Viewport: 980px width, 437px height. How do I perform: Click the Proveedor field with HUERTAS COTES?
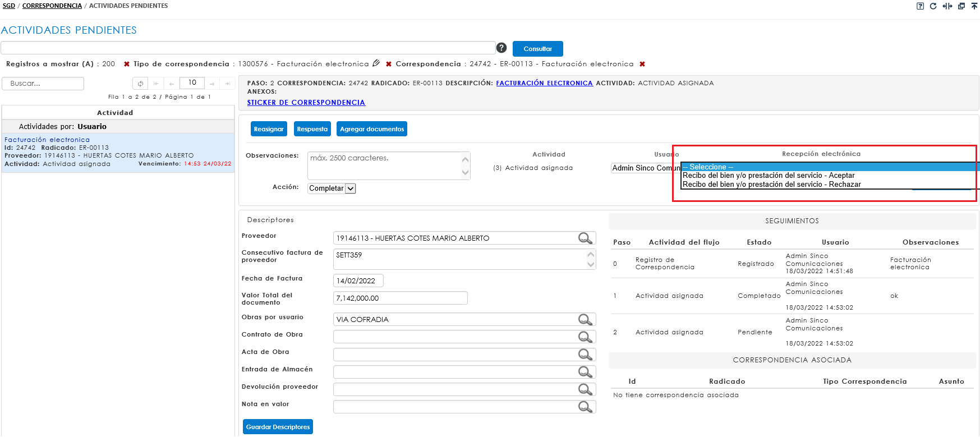(464, 238)
